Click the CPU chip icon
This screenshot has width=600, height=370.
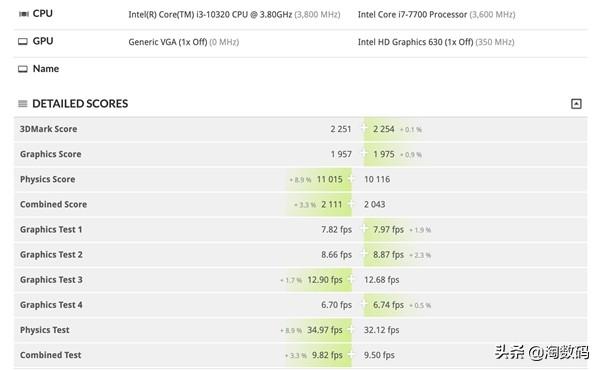point(24,14)
